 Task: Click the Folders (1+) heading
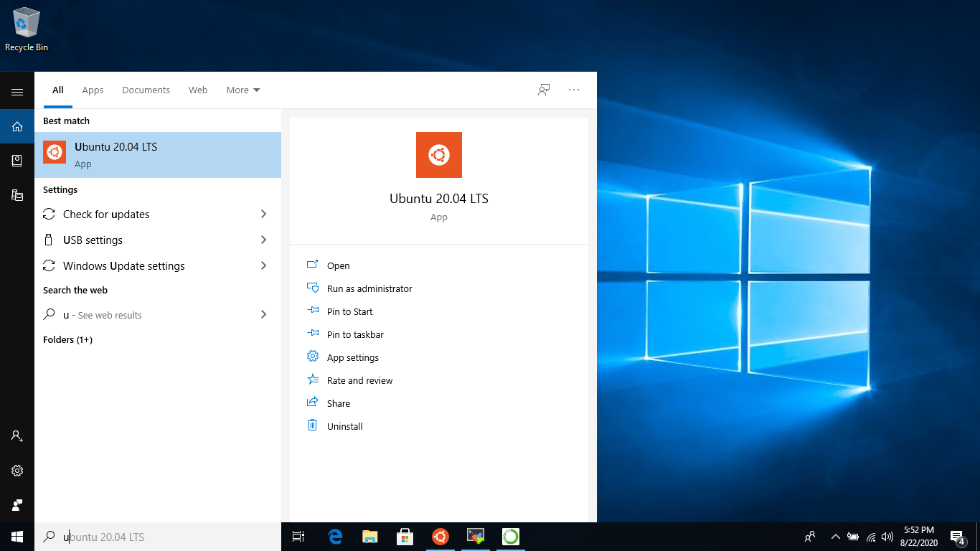click(67, 339)
